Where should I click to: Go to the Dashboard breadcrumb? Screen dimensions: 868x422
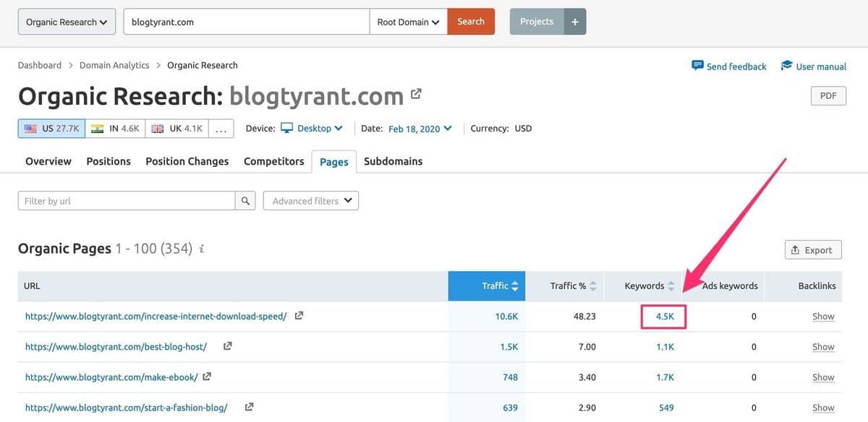(x=40, y=65)
